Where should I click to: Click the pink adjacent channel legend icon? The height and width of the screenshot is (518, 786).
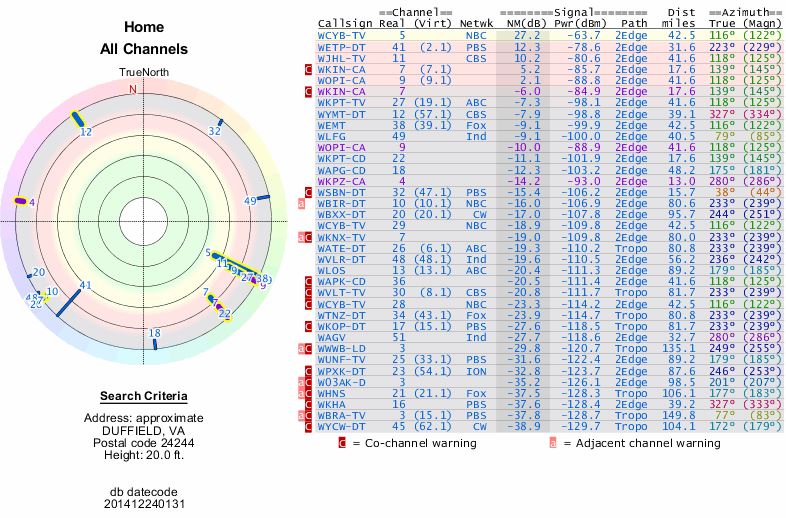(553, 443)
